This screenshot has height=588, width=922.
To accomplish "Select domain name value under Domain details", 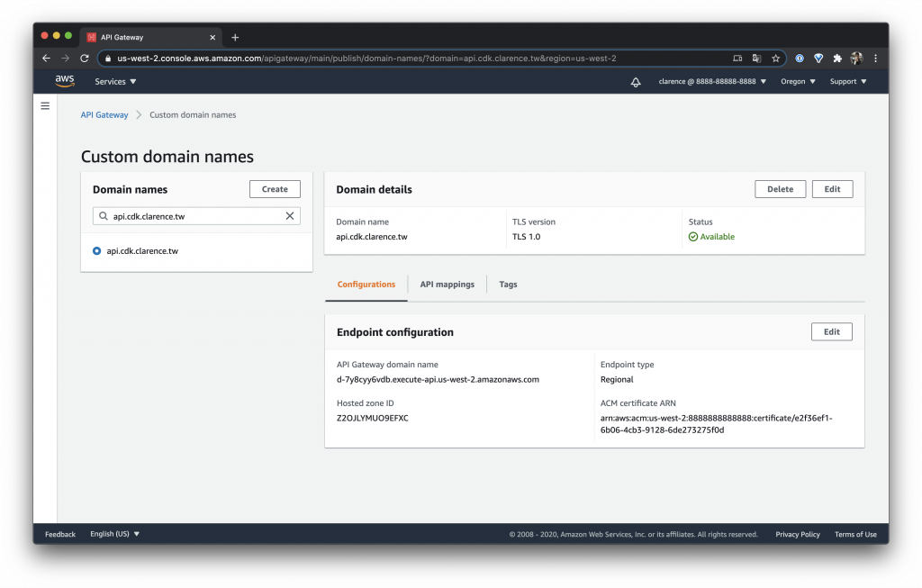I will [x=372, y=237].
